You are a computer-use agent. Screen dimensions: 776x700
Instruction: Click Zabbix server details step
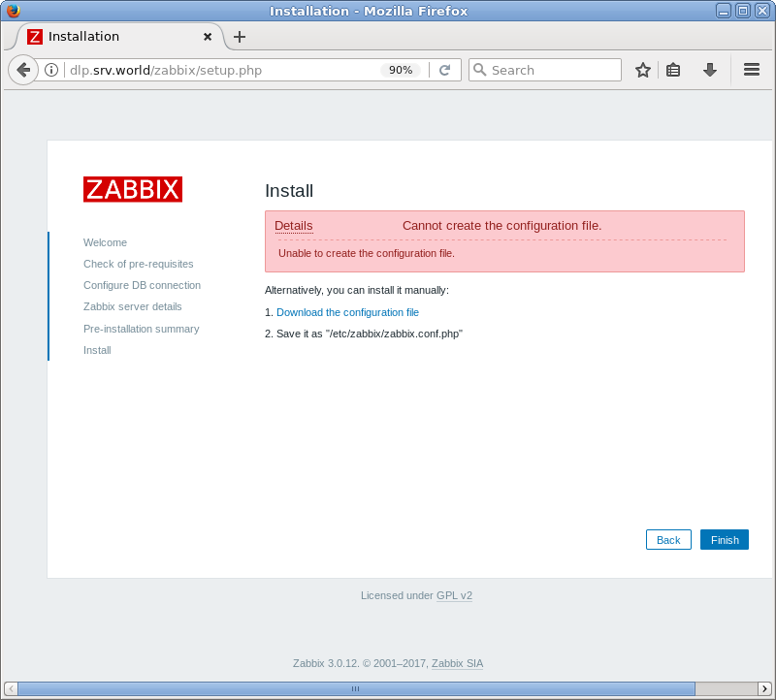pos(132,306)
